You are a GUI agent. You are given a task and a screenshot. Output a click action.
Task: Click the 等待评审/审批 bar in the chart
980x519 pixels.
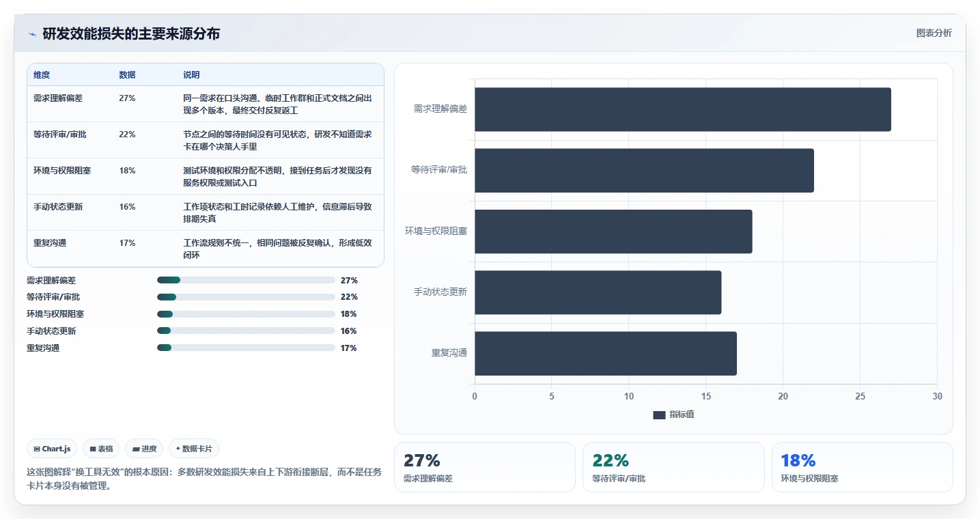[645, 170]
